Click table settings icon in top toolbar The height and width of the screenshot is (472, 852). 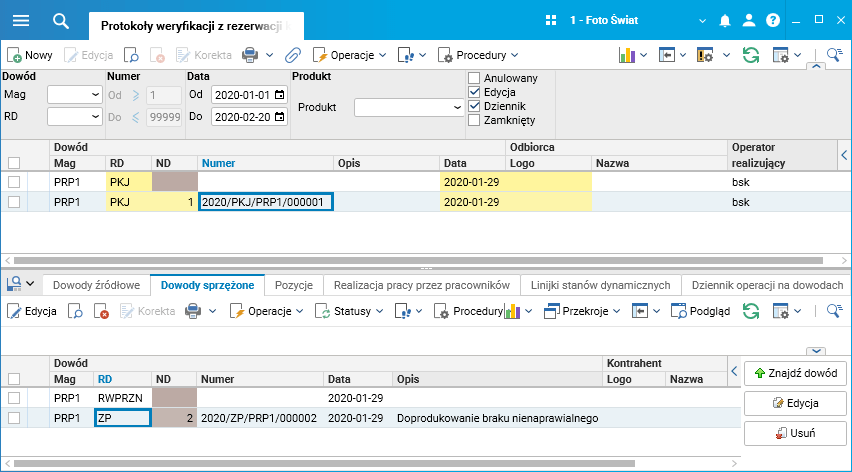coord(781,55)
